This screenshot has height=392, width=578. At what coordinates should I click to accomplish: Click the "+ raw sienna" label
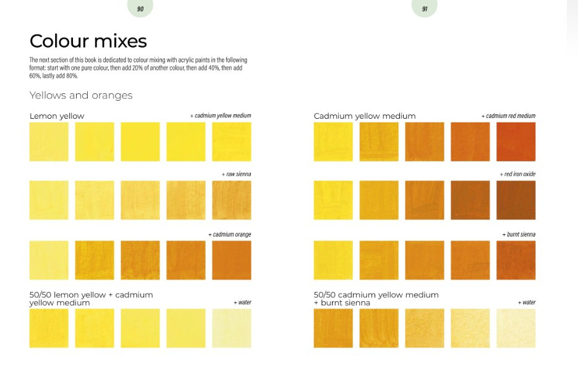(x=236, y=174)
